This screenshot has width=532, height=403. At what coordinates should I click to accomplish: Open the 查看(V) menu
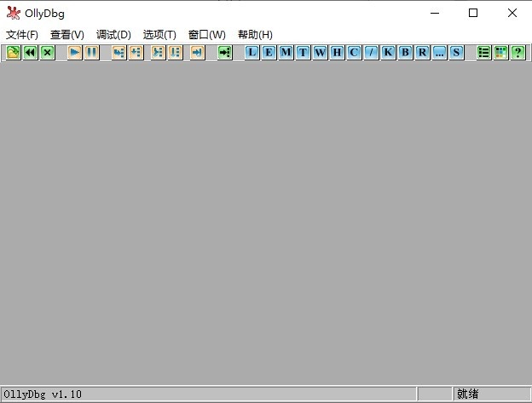pos(67,35)
